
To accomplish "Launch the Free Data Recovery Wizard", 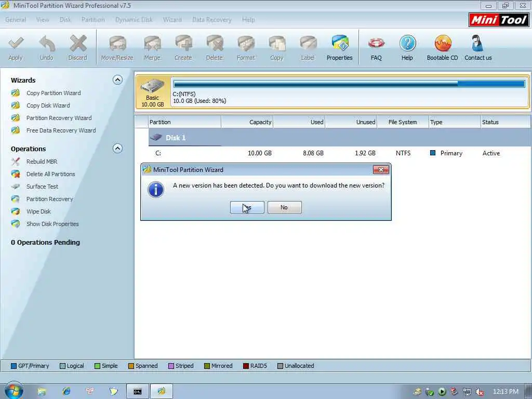I will pyautogui.click(x=61, y=130).
